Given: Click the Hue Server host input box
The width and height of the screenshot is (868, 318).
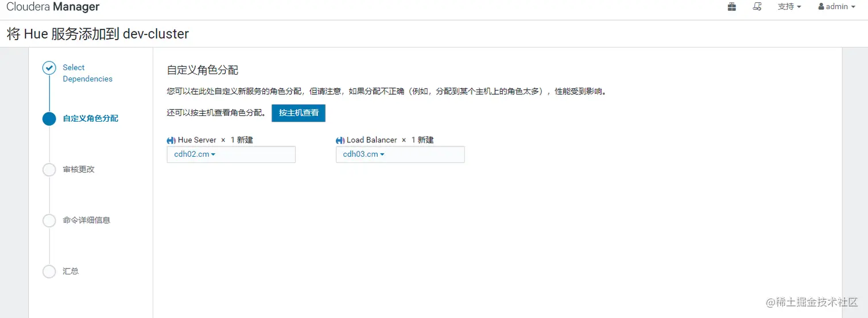Looking at the screenshot, I should pyautogui.click(x=231, y=154).
